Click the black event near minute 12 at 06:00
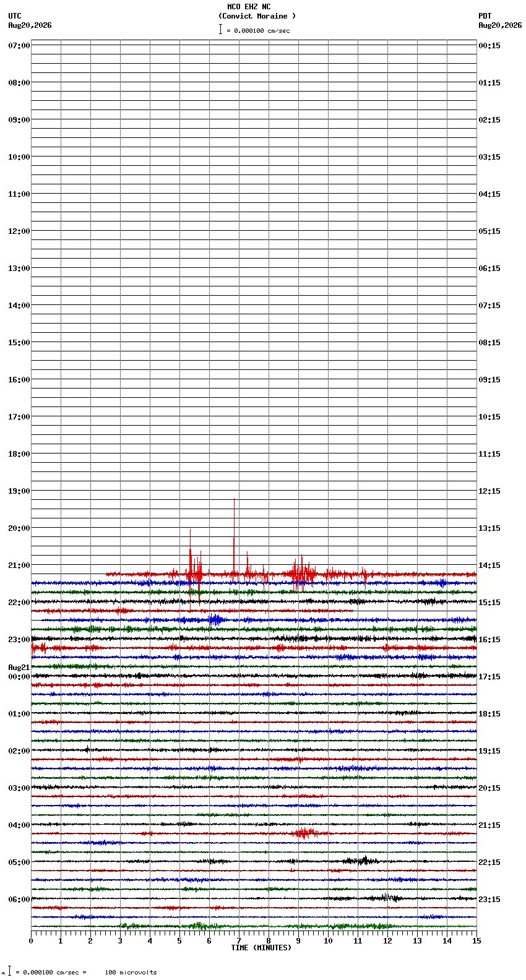Image resolution: width=526 pixels, height=980 pixels. (387, 898)
